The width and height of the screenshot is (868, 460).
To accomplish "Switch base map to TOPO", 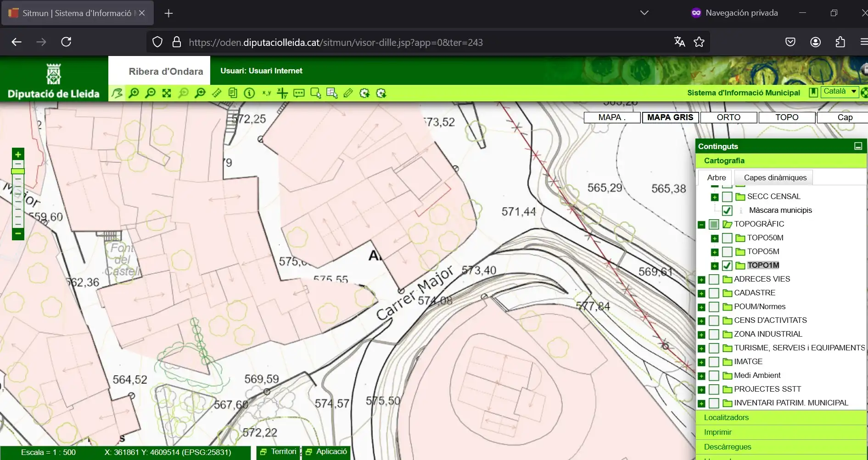I will (x=787, y=117).
